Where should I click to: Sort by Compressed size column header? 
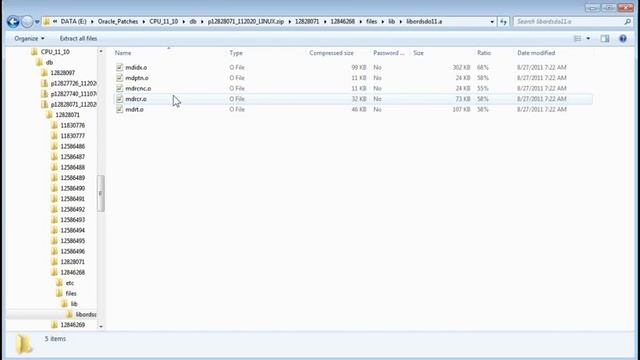tap(331, 53)
